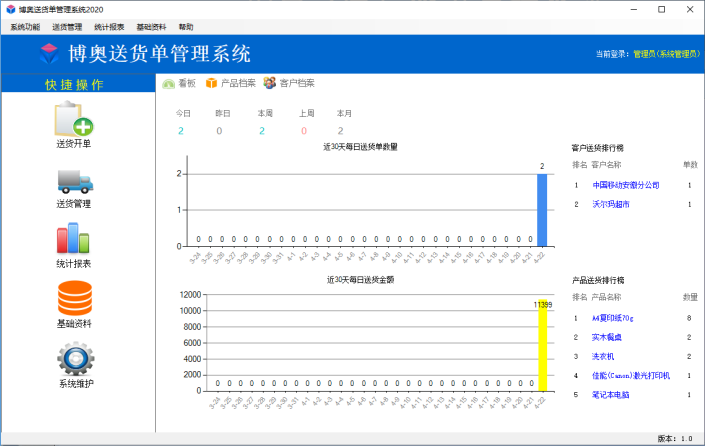Click the 今日 count value
Viewport: 705px width, 446px height.
pyautogui.click(x=181, y=131)
